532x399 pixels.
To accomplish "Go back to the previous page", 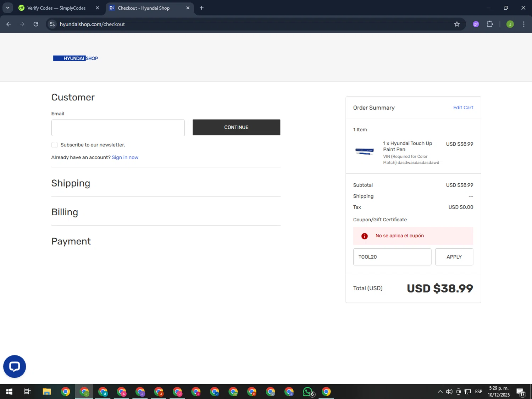I will [9, 24].
